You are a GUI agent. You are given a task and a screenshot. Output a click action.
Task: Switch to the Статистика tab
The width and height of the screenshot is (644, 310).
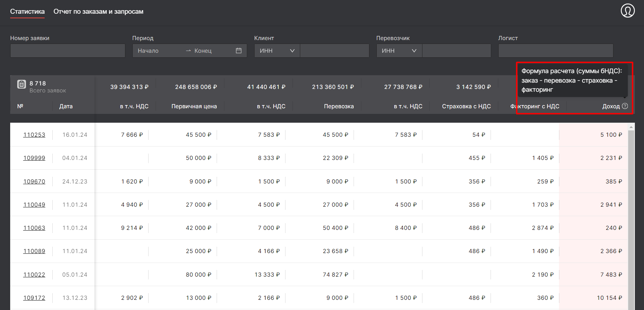click(27, 12)
